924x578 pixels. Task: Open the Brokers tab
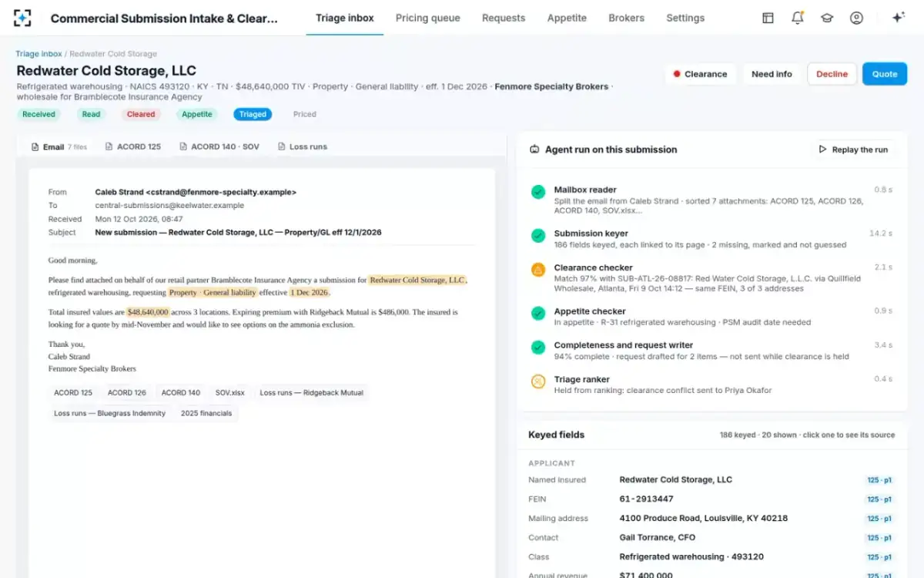point(626,18)
